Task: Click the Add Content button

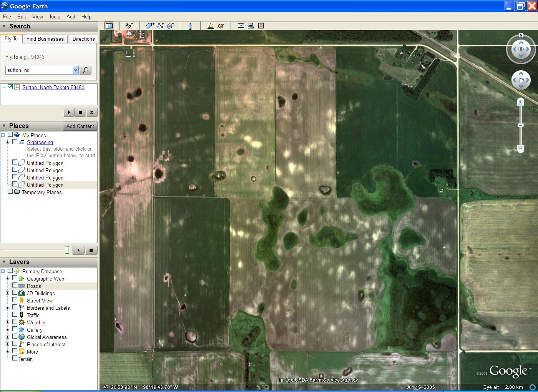Action: click(x=80, y=126)
